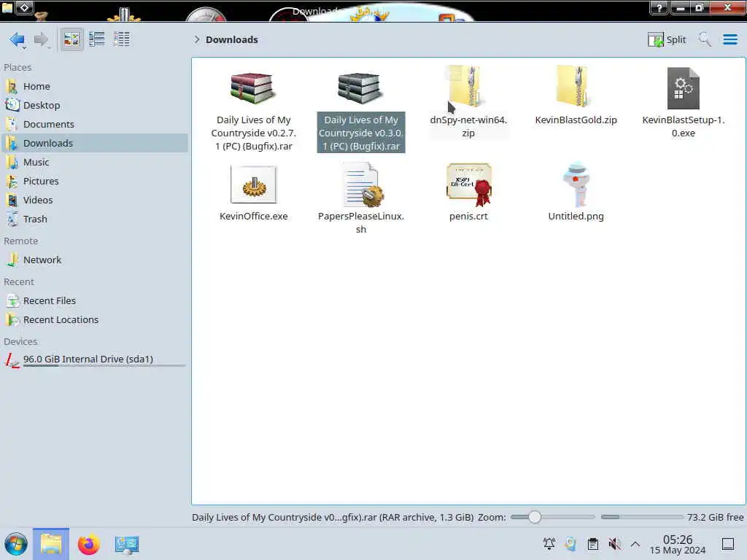Expand the breadcrumb chevron before Downloads

coord(197,39)
